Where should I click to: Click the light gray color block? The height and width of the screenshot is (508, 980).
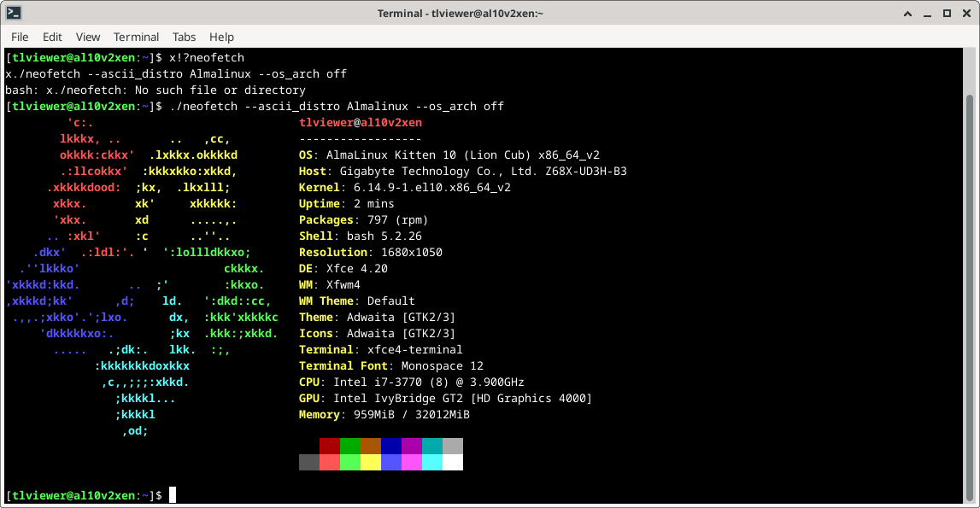[x=453, y=446]
